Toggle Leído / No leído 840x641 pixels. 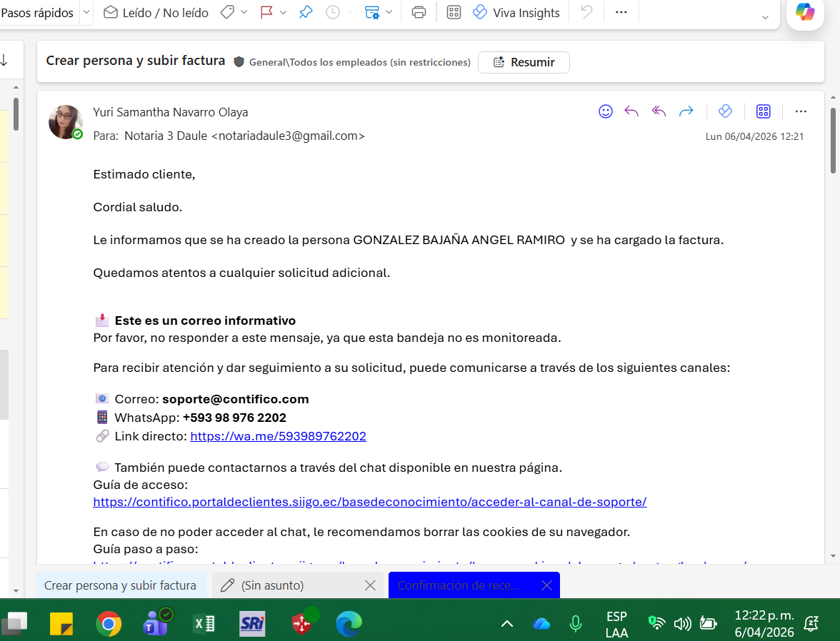[156, 12]
